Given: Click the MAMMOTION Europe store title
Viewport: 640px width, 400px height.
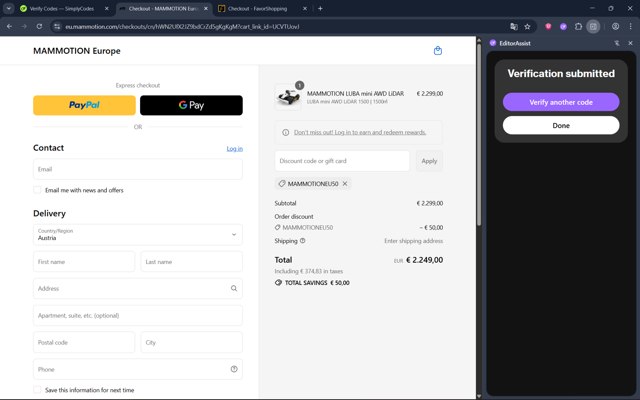Looking at the screenshot, I should 77,51.
